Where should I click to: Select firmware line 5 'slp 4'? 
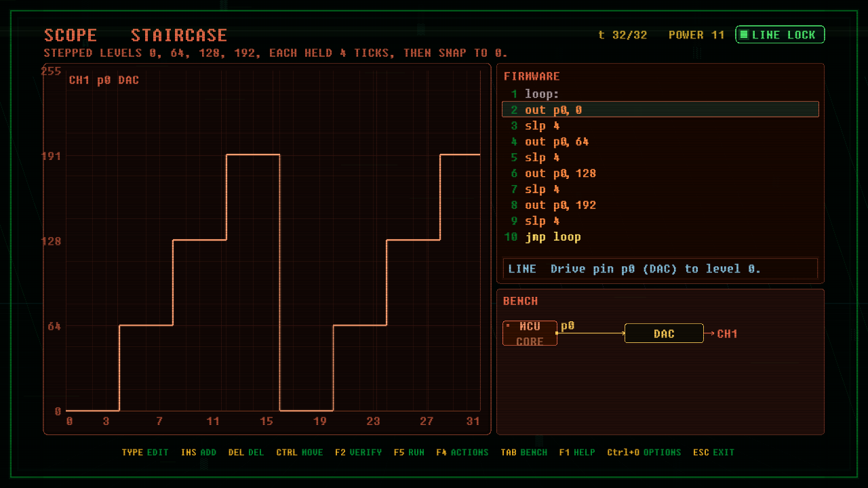(660, 157)
